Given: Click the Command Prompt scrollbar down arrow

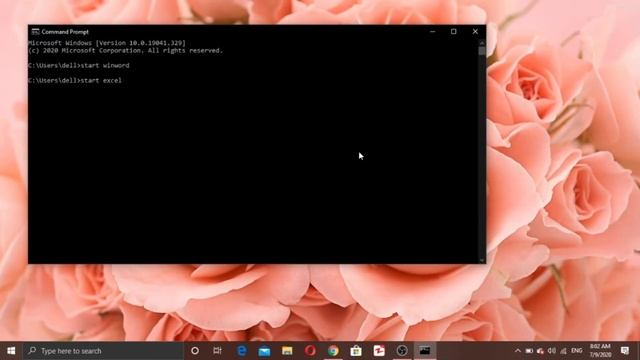Looking at the screenshot, I should click(x=482, y=260).
